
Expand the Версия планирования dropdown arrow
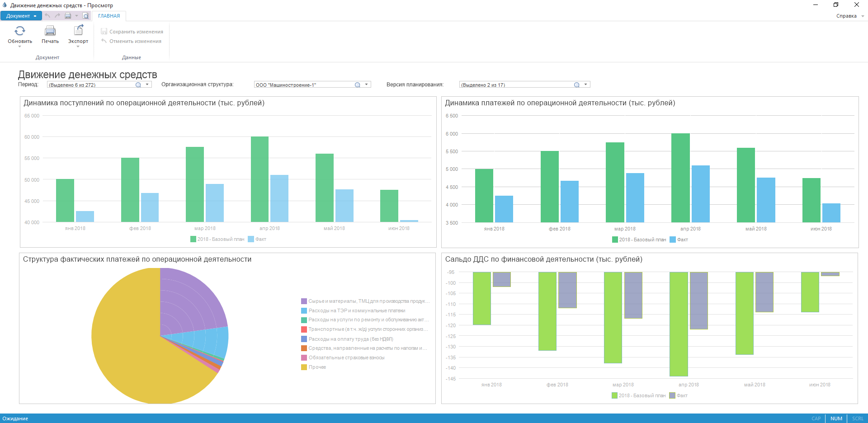(x=586, y=85)
